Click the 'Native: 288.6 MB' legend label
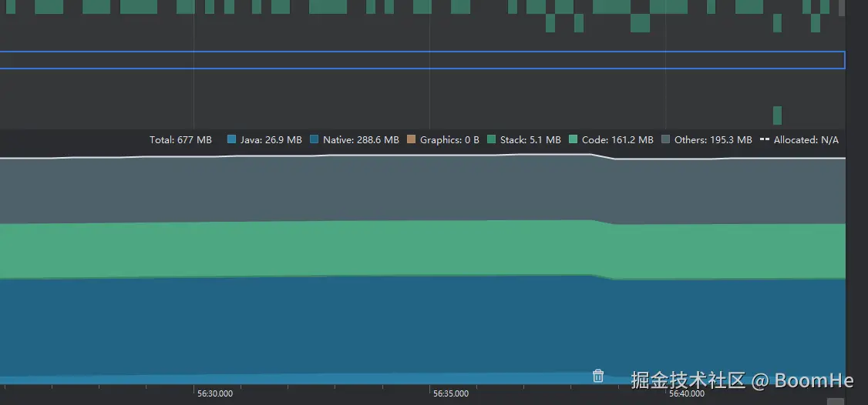Screen dimensions: 868x405 click(361, 140)
